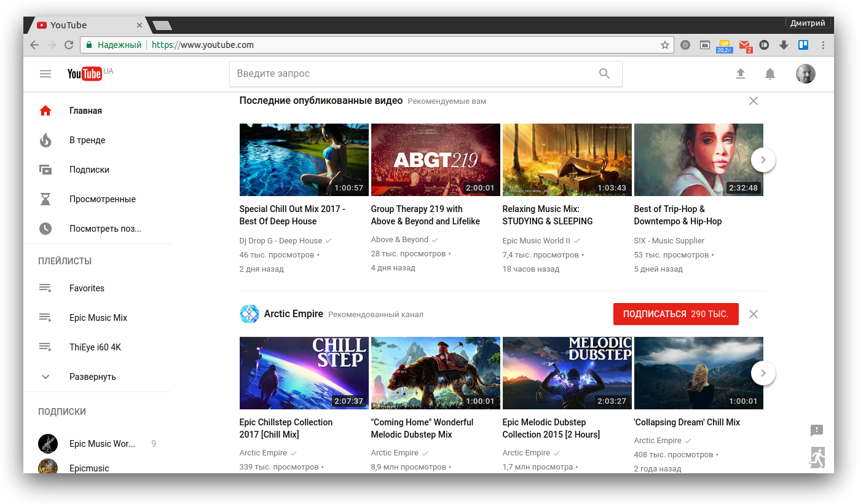Click the Arctic Empire channel logo

[x=250, y=314]
